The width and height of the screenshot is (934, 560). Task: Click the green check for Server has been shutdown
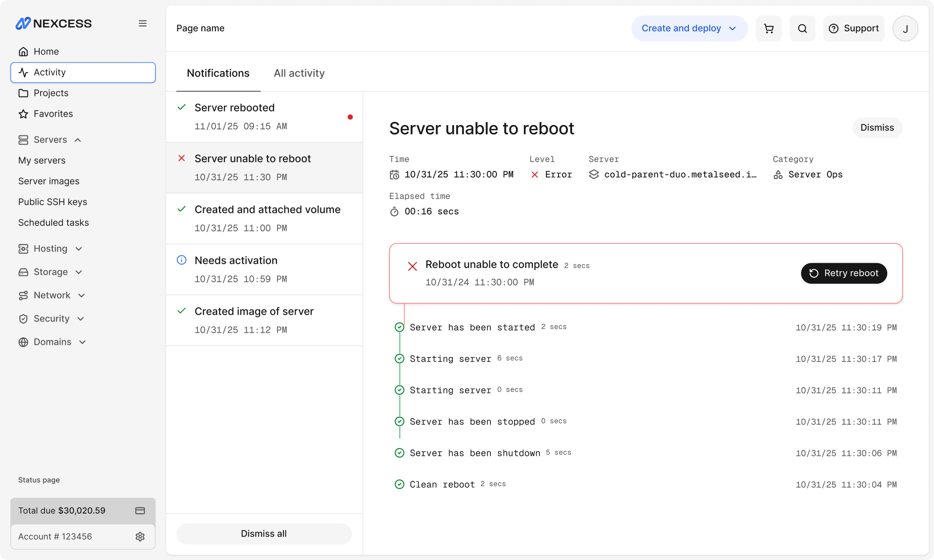(399, 453)
